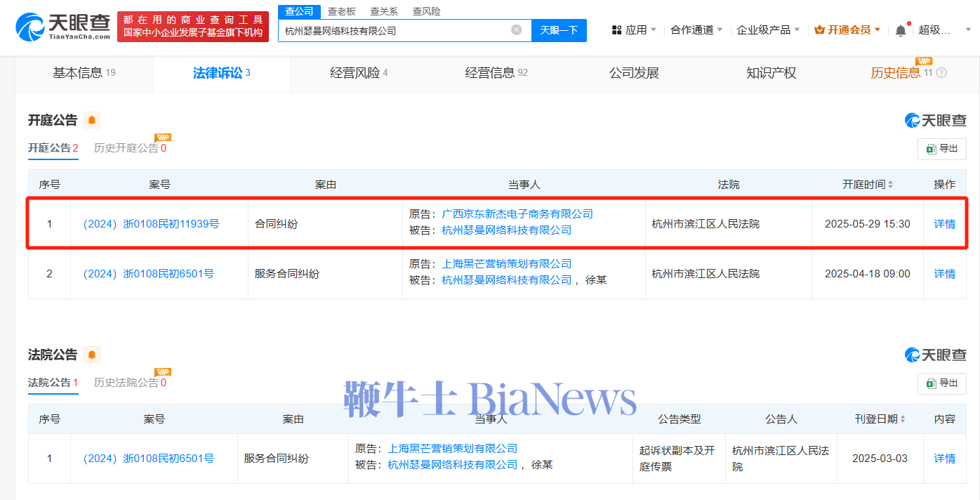Select the 法院公告 1 sub-tab
Screen dimensions: 980x500
(53, 383)
